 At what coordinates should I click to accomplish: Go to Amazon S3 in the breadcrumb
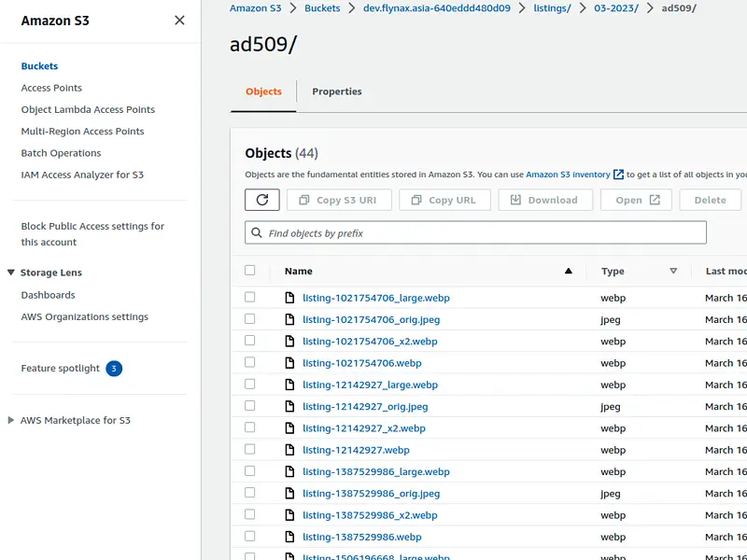pos(255,8)
